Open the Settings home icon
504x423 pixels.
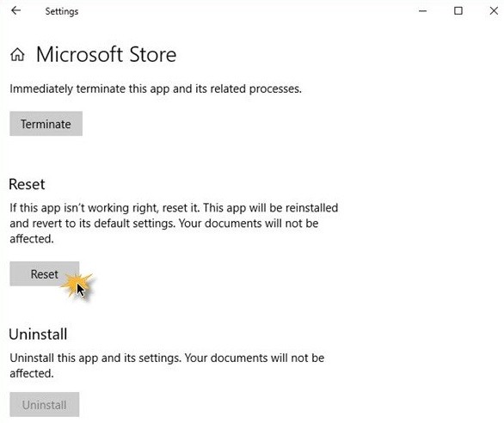[x=17, y=54]
